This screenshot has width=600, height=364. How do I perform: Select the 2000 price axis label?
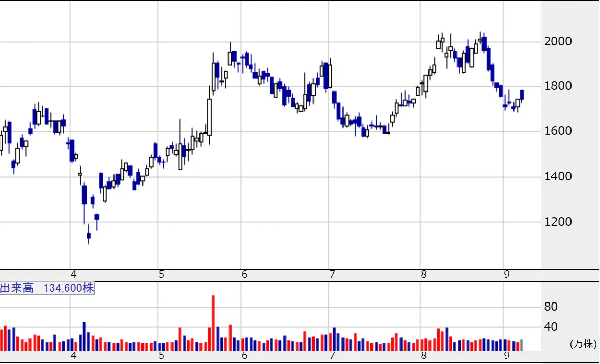[x=558, y=41]
